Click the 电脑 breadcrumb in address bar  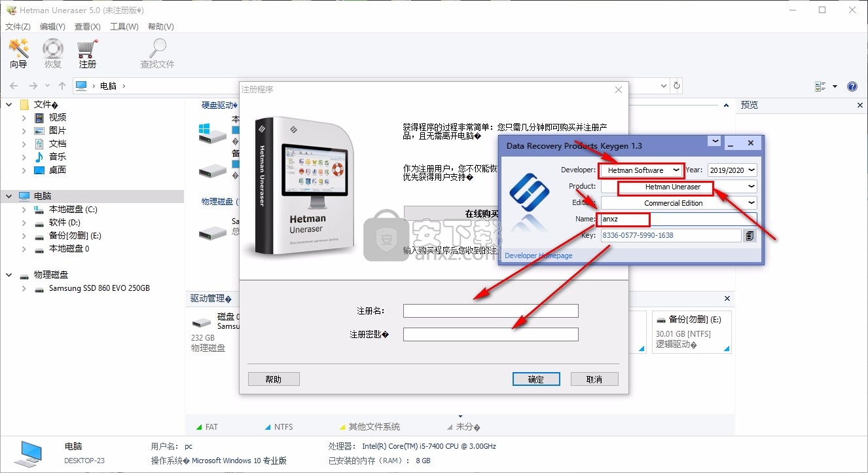coord(109,86)
